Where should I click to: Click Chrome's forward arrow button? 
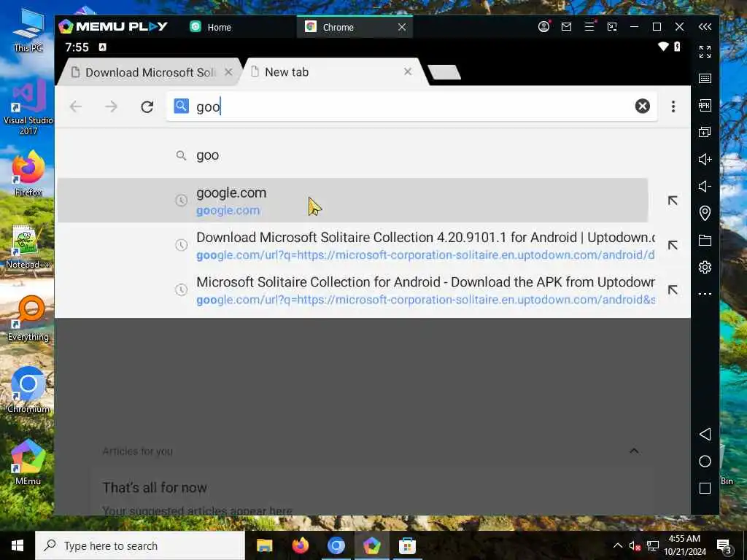[111, 106]
